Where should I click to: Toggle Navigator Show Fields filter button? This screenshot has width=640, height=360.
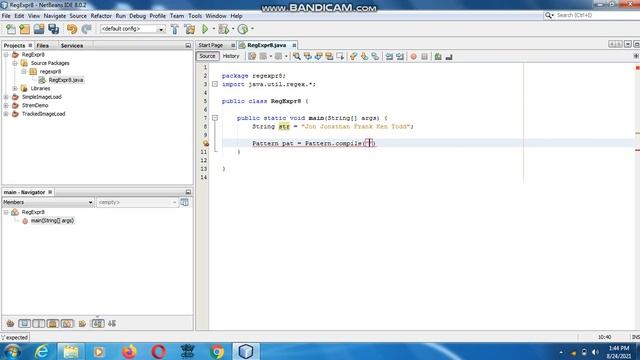[24, 324]
